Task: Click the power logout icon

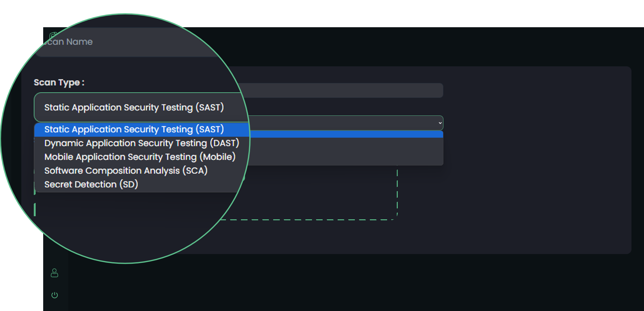Action: [54, 295]
